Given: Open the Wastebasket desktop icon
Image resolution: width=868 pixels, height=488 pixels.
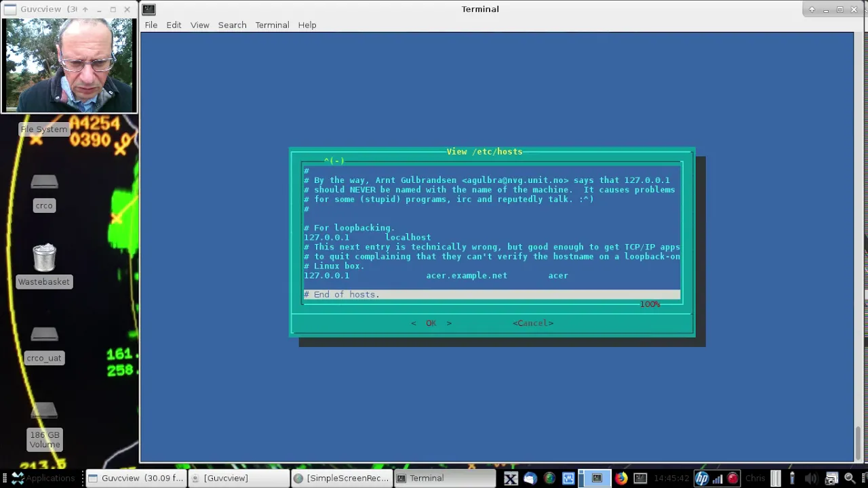Looking at the screenshot, I should coord(44,266).
